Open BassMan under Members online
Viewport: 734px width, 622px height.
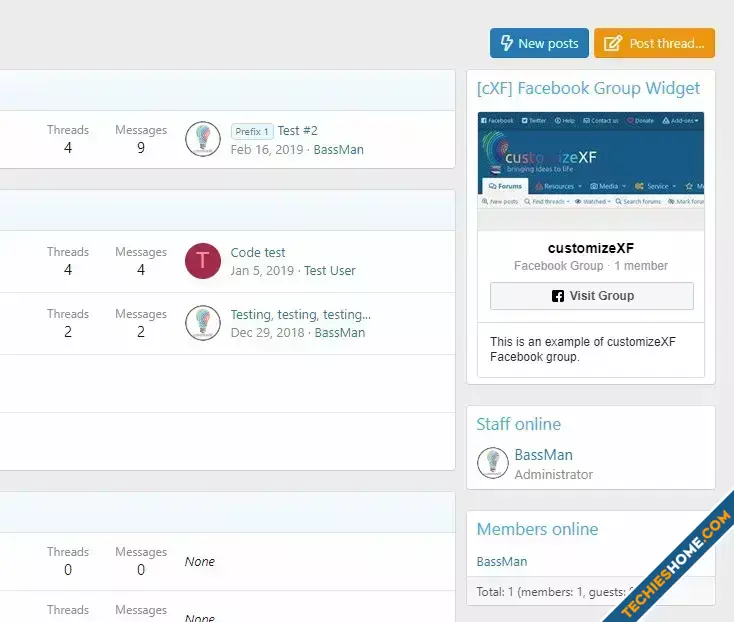tap(502, 562)
